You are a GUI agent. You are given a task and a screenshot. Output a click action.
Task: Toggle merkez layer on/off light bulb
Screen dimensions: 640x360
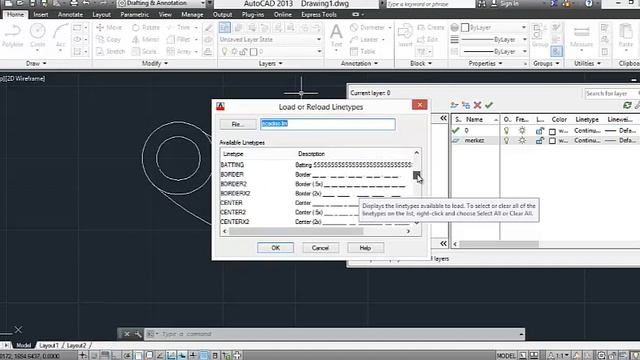tap(507, 140)
